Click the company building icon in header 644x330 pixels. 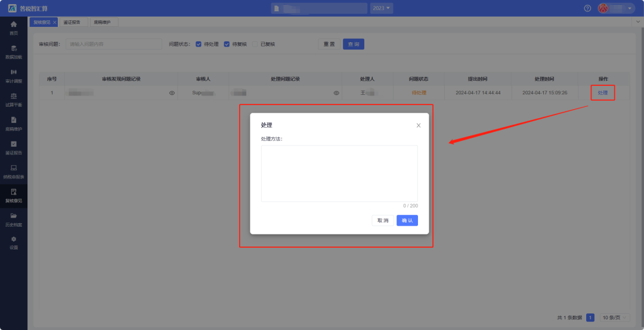[x=277, y=8]
